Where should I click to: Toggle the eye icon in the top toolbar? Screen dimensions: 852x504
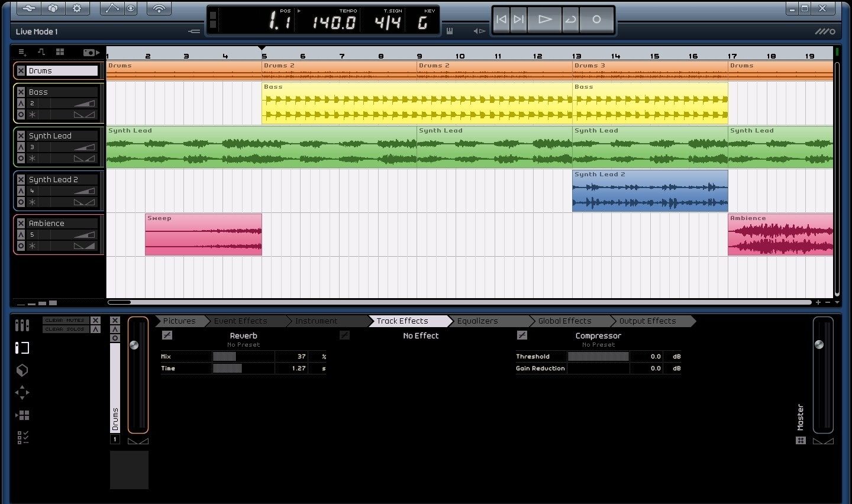(130, 8)
